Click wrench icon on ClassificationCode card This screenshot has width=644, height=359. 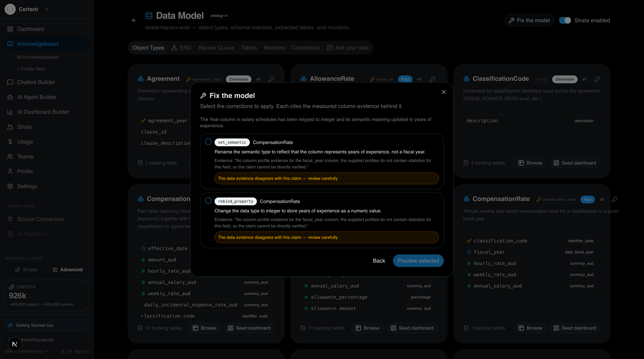(x=597, y=79)
